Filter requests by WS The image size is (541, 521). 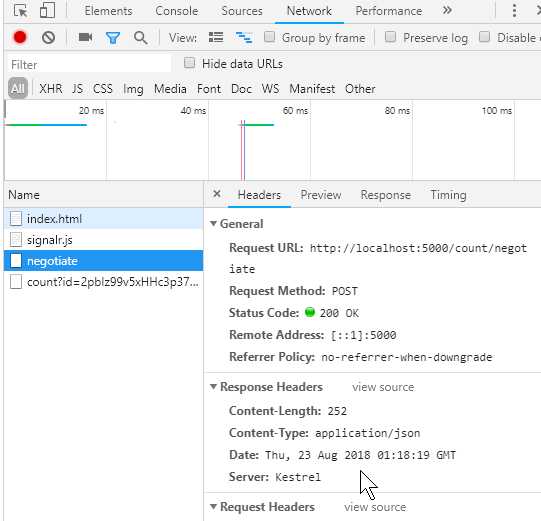tap(270, 89)
